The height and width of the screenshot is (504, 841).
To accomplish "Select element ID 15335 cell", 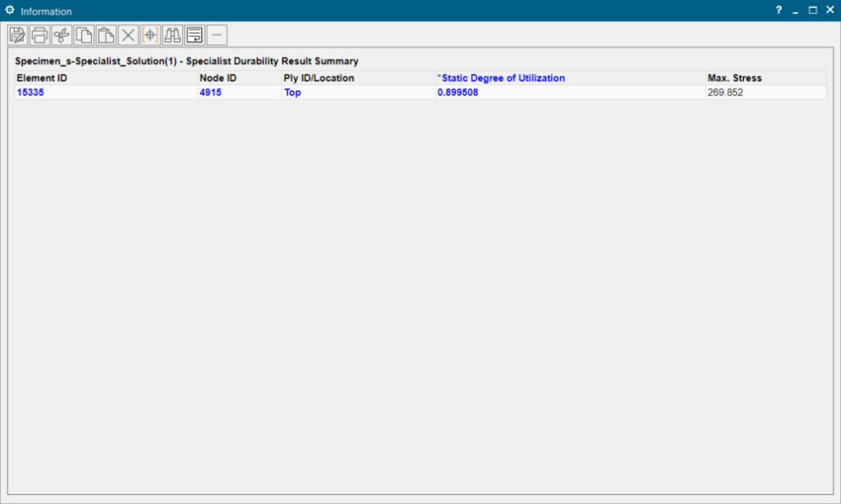I will point(30,93).
